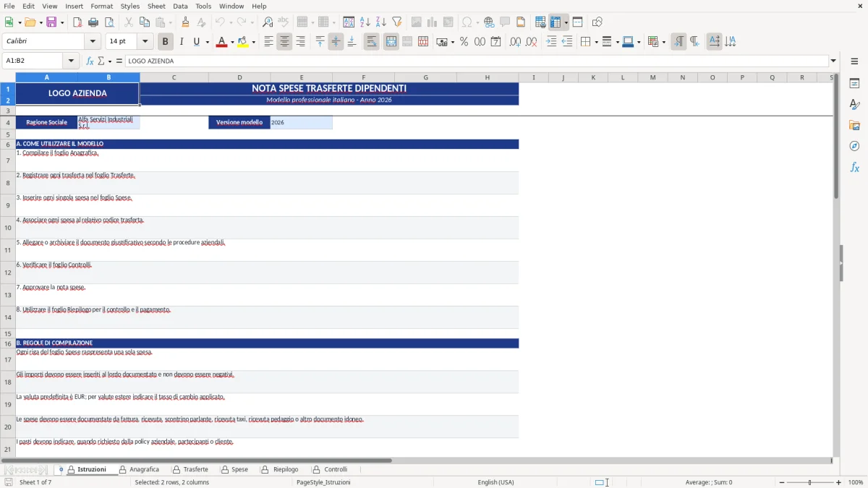The image size is (868, 488).
Task: Sort Ascending
Action: [365, 22]
